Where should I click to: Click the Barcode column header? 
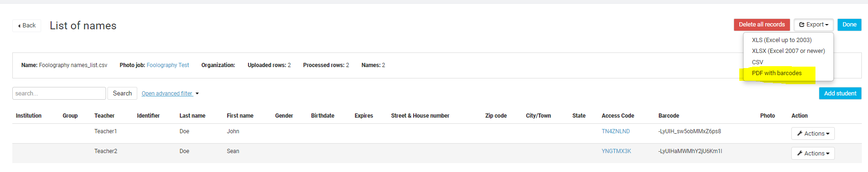(668, 116)
